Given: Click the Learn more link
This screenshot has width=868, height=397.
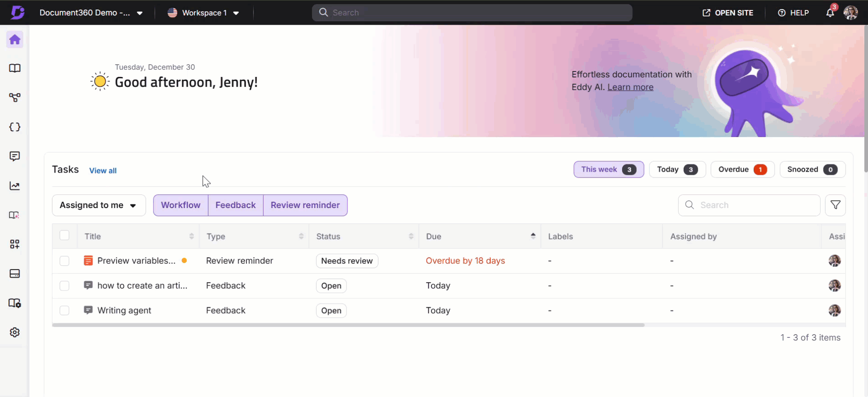Looking at the screenshot, I should [x=630, y=87].
